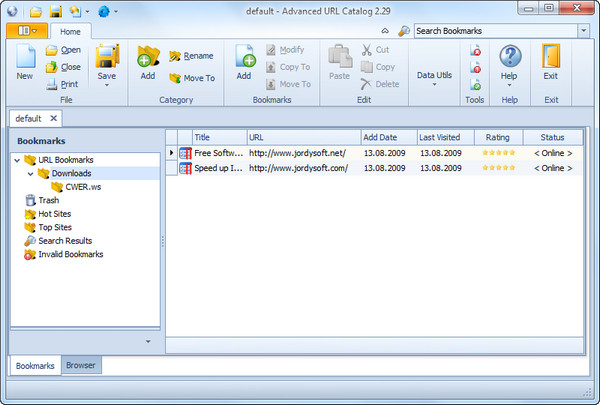The height and width of the screenshot is (405, 600).
Task: Click the Exit door icon
Action: (551, 62)
